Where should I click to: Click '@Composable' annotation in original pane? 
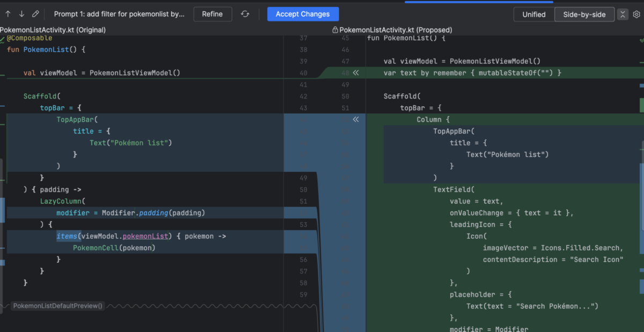click(x=30, y=38)
